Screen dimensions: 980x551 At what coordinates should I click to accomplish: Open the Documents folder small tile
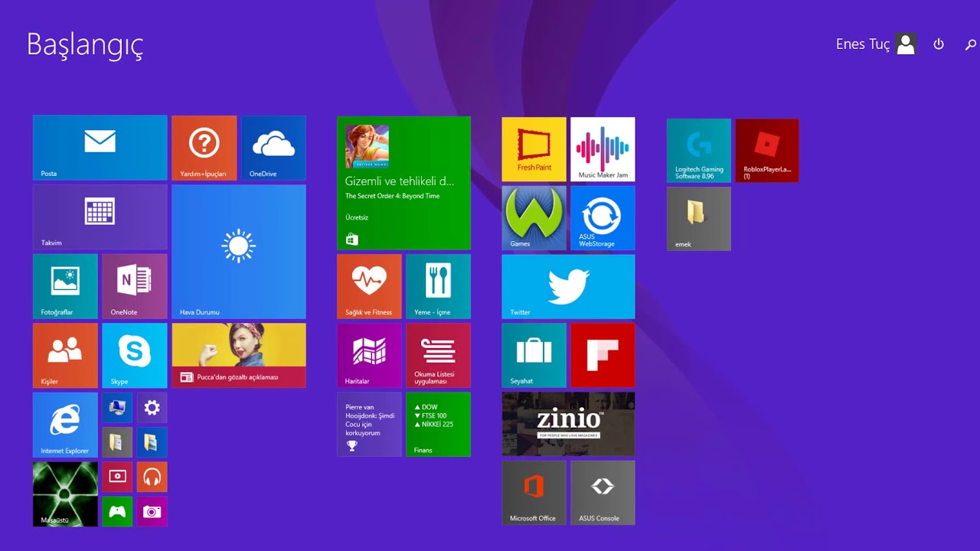coord(117,442)
